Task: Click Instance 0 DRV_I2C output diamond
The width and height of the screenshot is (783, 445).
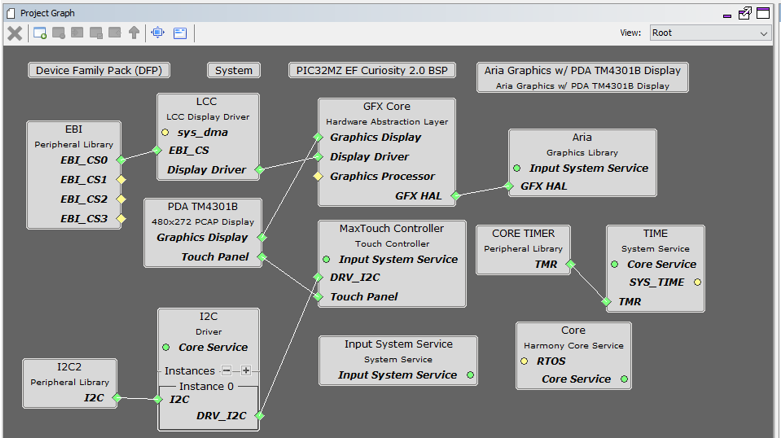Action: [260, 415]
